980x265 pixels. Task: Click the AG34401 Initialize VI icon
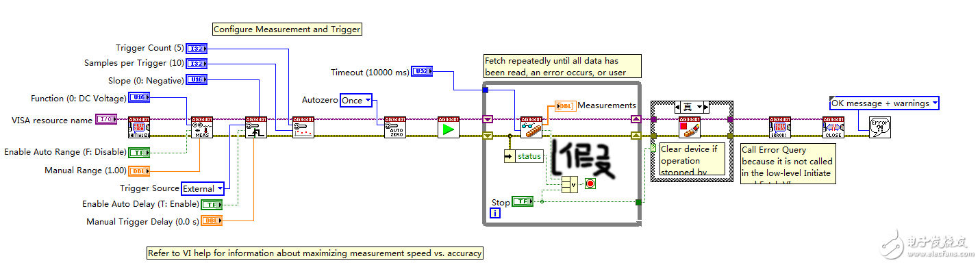139,127
